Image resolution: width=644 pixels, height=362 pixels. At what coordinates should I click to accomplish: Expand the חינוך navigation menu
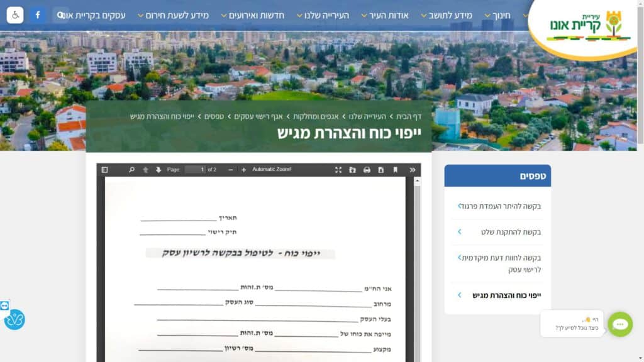pos(497,15)
